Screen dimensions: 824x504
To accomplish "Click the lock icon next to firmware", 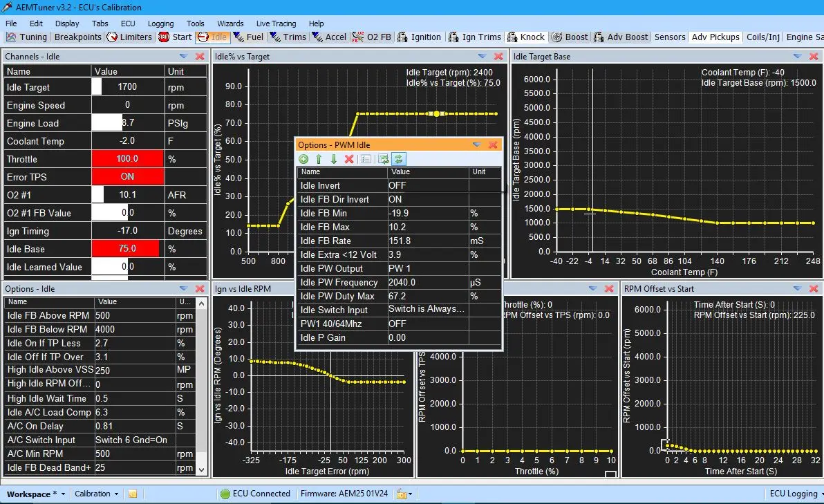I will 400,494.
